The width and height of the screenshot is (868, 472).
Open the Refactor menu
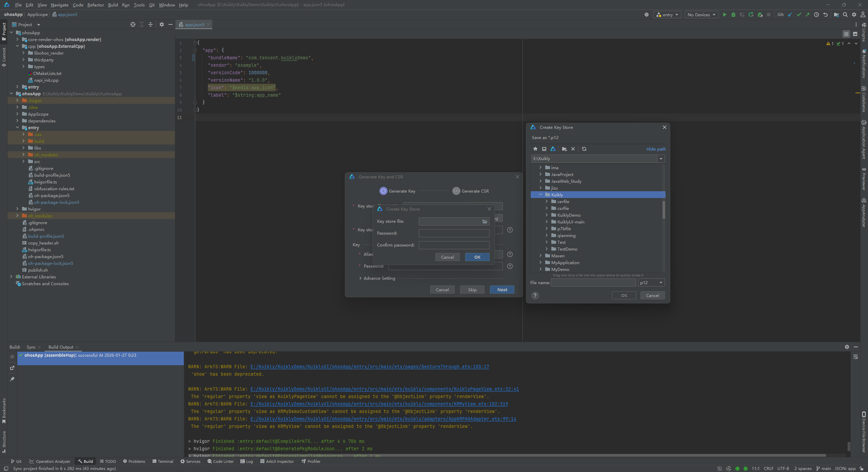(96, 5)
